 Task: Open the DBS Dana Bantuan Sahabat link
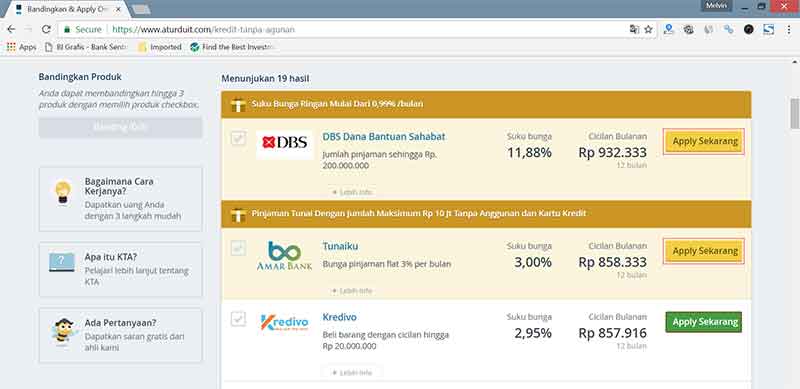(384, 137)
